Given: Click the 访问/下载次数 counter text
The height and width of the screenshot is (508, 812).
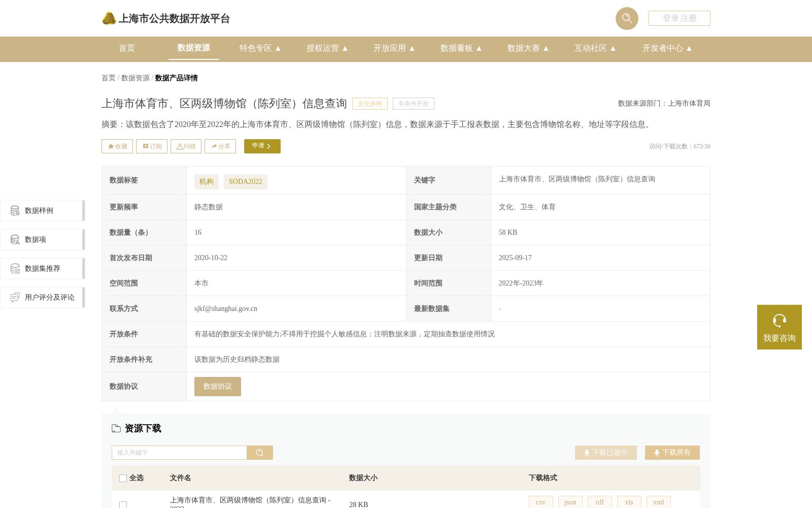Looking at the screenshot, I should click(680, 146).
